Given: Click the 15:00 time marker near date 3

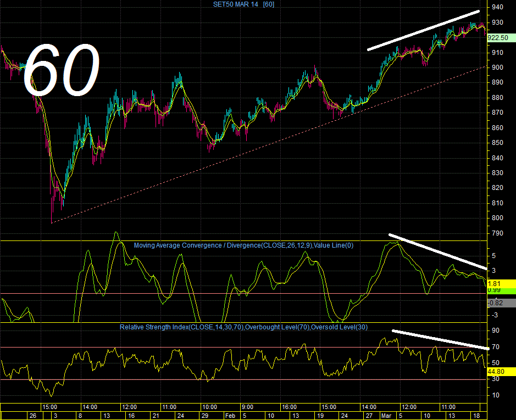Looking at the screenshot, I should coord(49,407).
